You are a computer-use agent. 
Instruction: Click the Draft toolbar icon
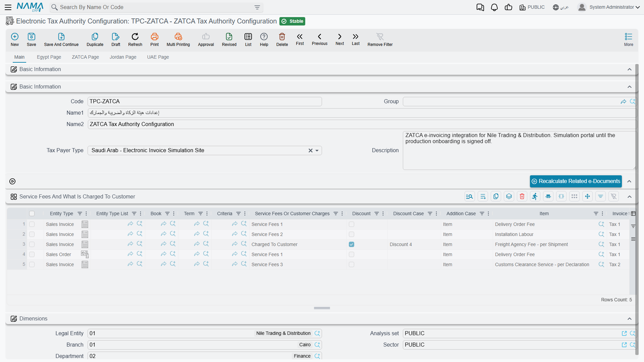pyautogui.click(x=116, y=39)
